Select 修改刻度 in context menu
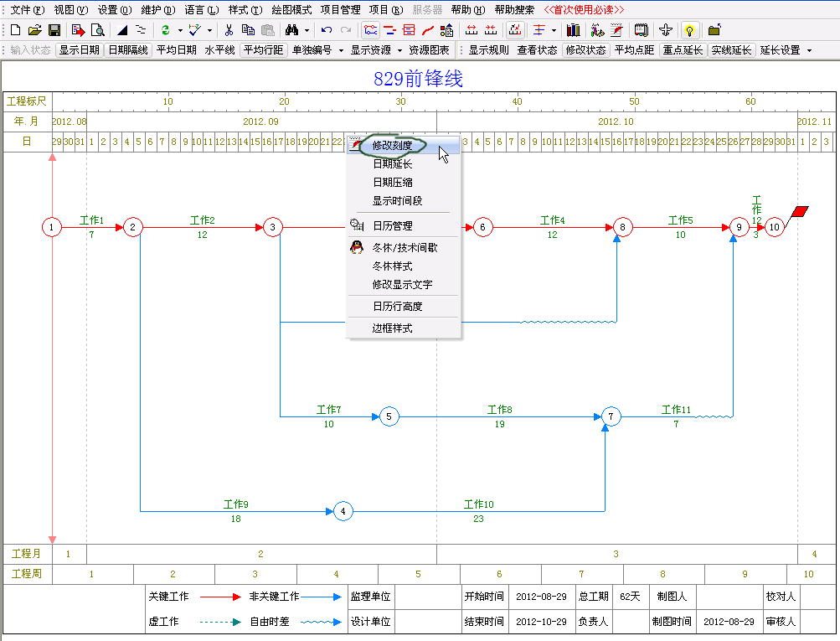Viewport: 840px width, 641px height. (x=403, y=145)
